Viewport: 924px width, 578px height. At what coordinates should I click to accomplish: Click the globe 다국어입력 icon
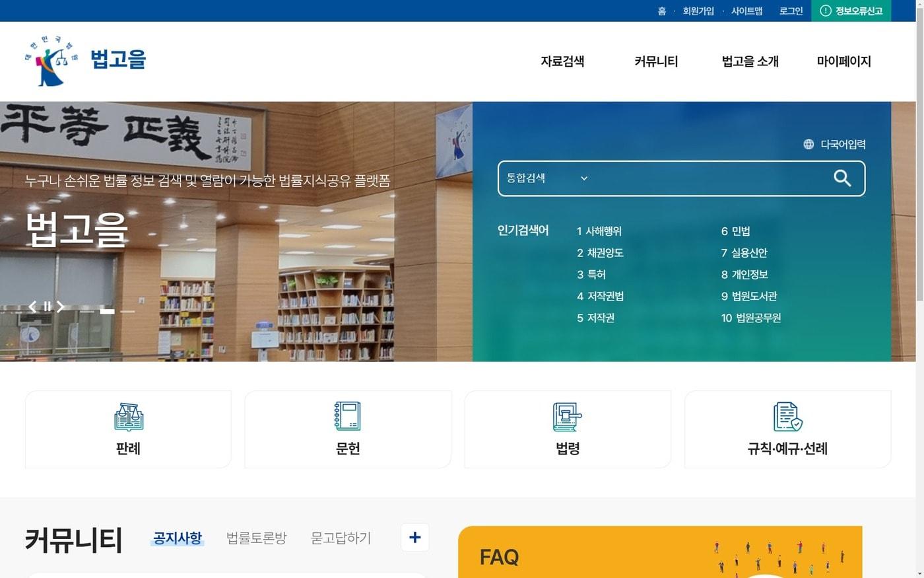click(808, 144)
